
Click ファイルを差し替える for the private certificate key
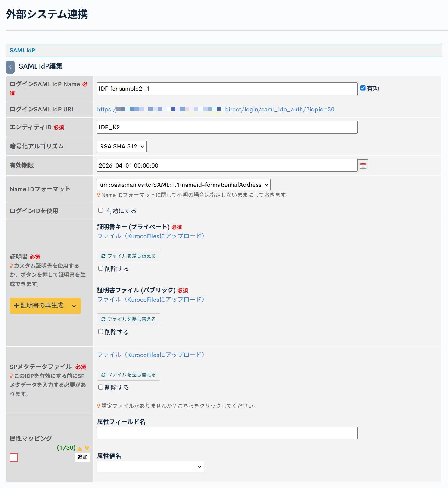pyautogui.click(x=128, y=256)
